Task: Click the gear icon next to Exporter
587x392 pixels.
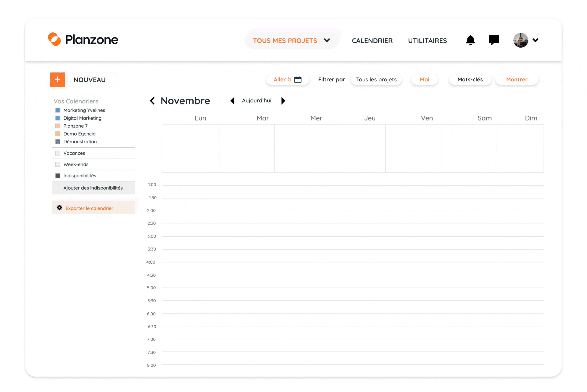Action: [x=59, y=208]
